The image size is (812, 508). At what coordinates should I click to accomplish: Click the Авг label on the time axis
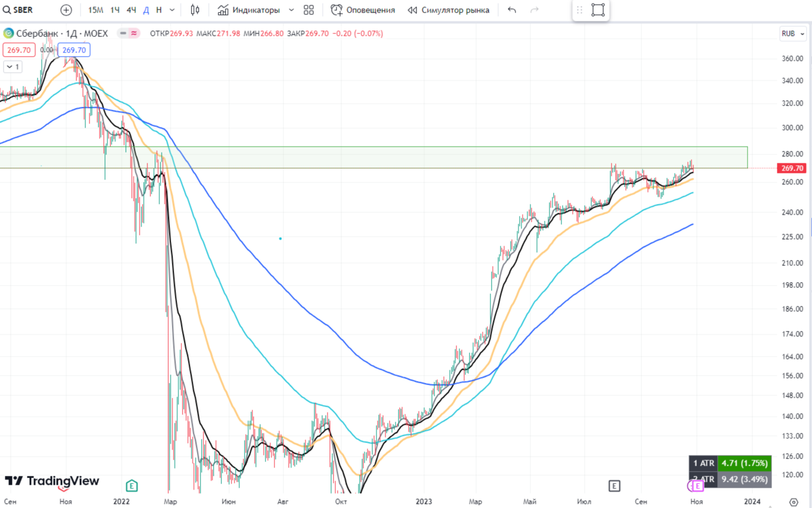coord(282,502)
